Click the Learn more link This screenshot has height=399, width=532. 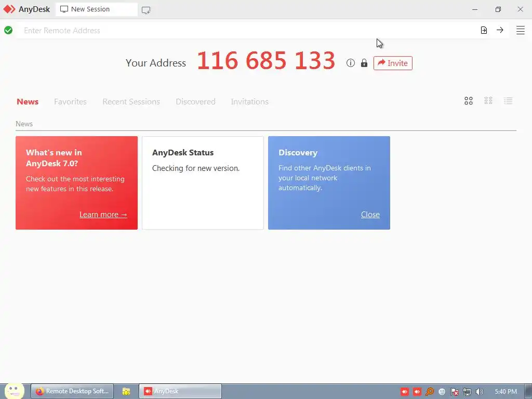coord(103,215)
